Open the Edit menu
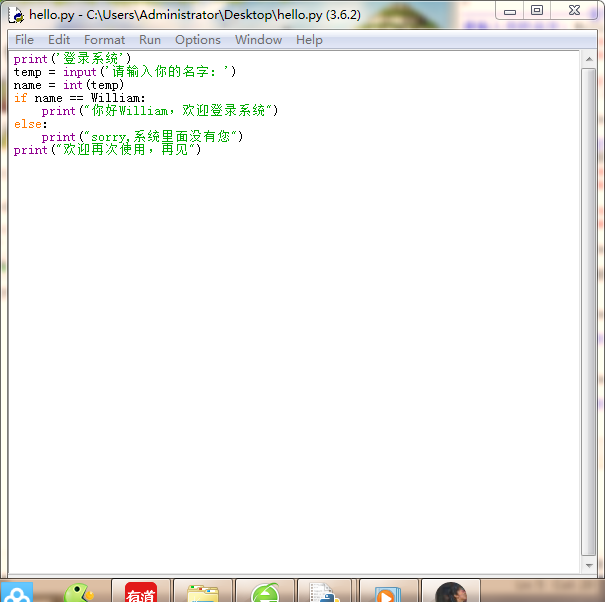 [x=59, y=40]
